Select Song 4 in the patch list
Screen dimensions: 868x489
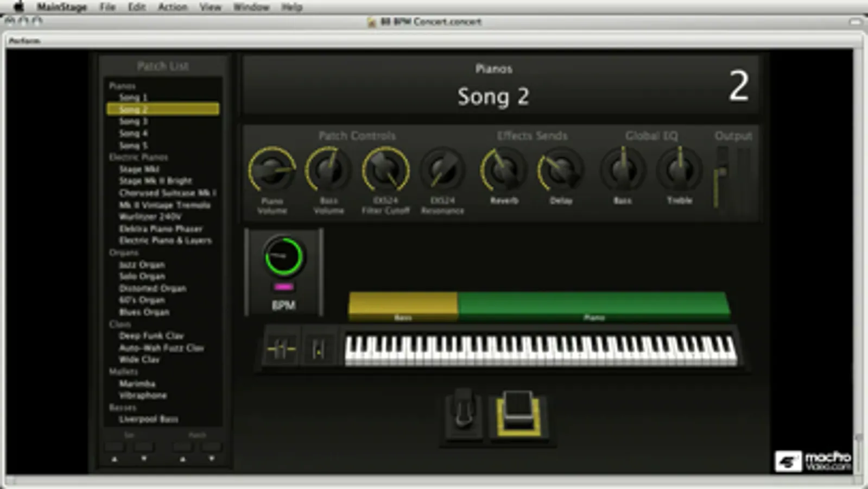[x=134, y=133]
